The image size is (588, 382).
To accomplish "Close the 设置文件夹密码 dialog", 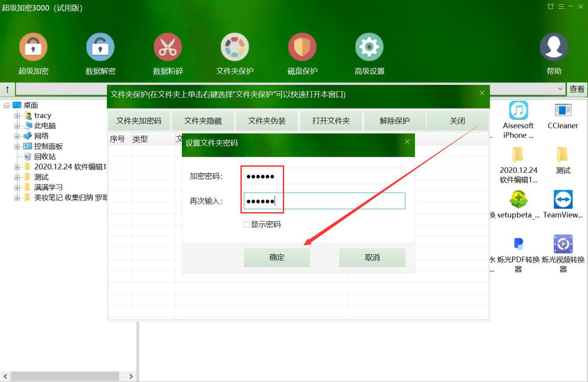I will click(x=407, y=142).
